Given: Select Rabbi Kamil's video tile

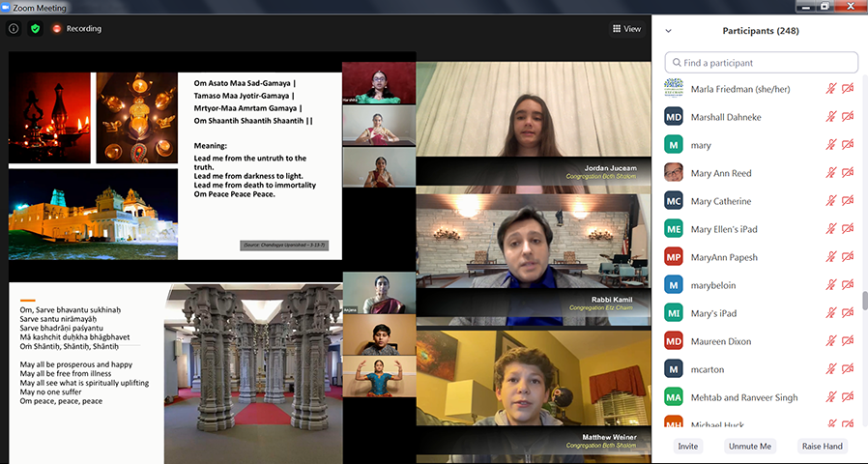Looking at the screenshot, I should (534, 255).
